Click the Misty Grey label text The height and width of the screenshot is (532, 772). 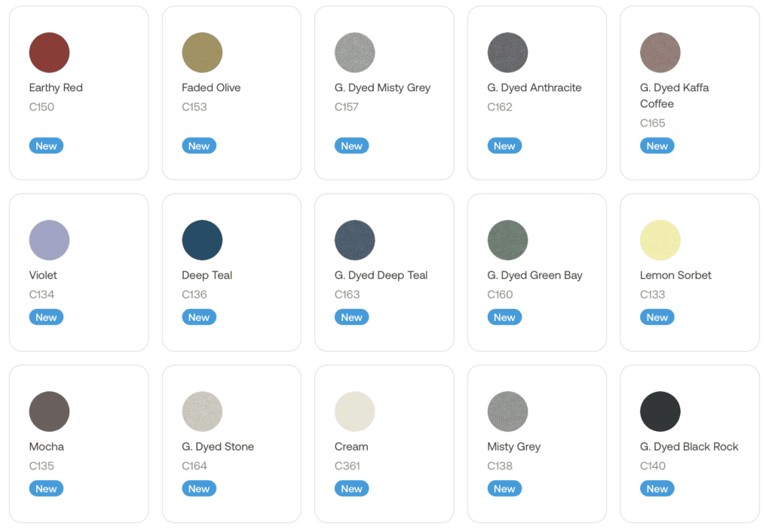coord(513,446)
